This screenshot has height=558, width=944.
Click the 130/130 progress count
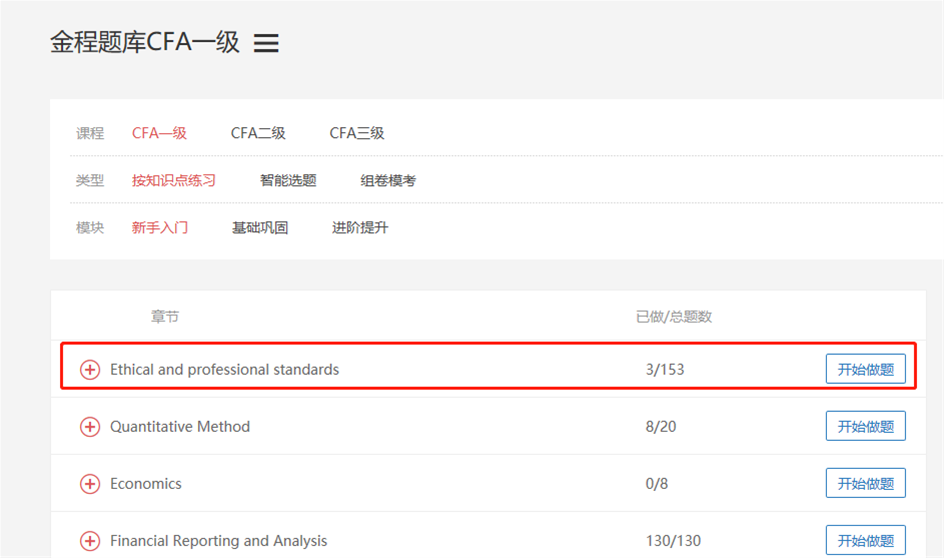pos(674,541)
